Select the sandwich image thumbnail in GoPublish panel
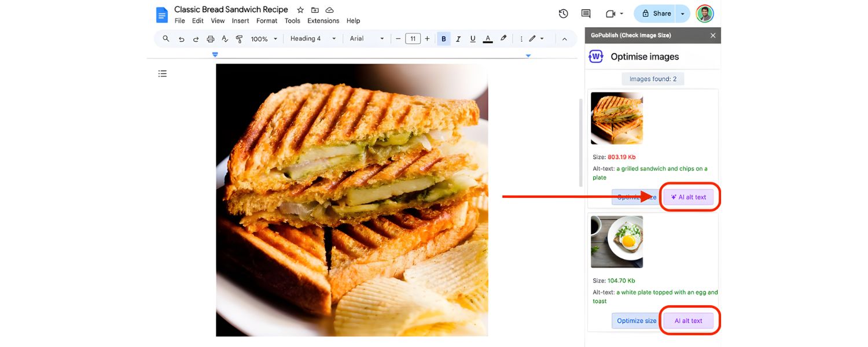The image size is (868, 347). 616,118
